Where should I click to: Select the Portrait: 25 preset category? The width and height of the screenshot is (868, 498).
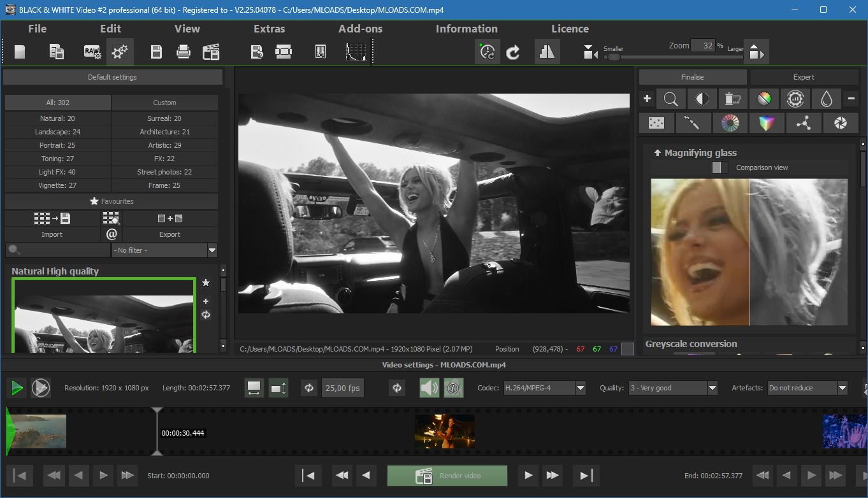[x=57, y=145]
